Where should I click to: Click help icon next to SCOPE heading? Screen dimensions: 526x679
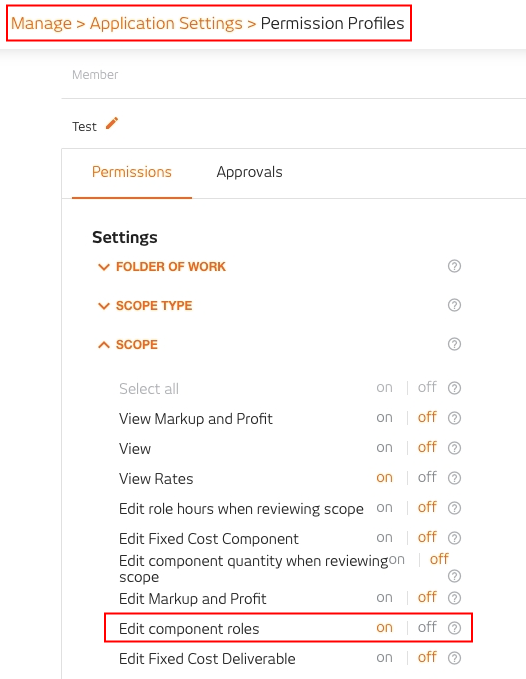click(x=454, y=344)
